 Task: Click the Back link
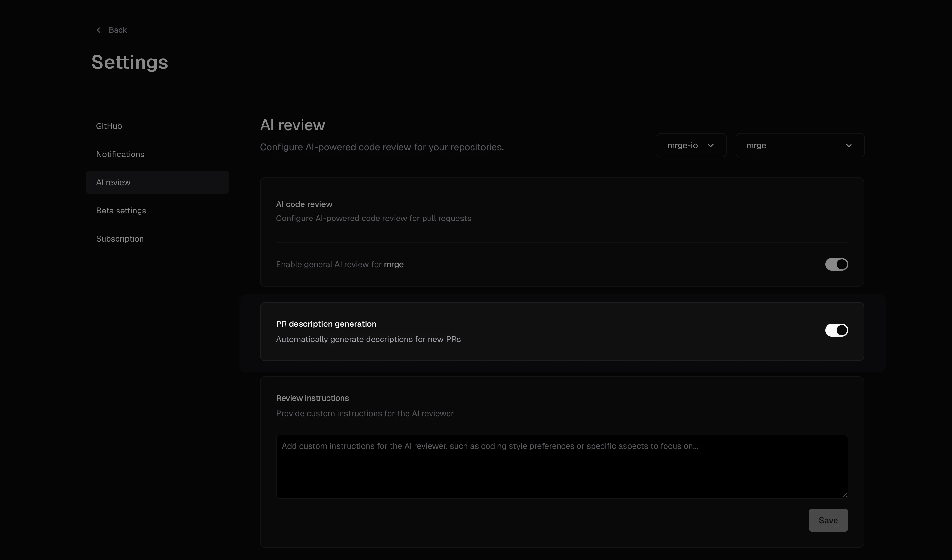[x=118, y=30]
